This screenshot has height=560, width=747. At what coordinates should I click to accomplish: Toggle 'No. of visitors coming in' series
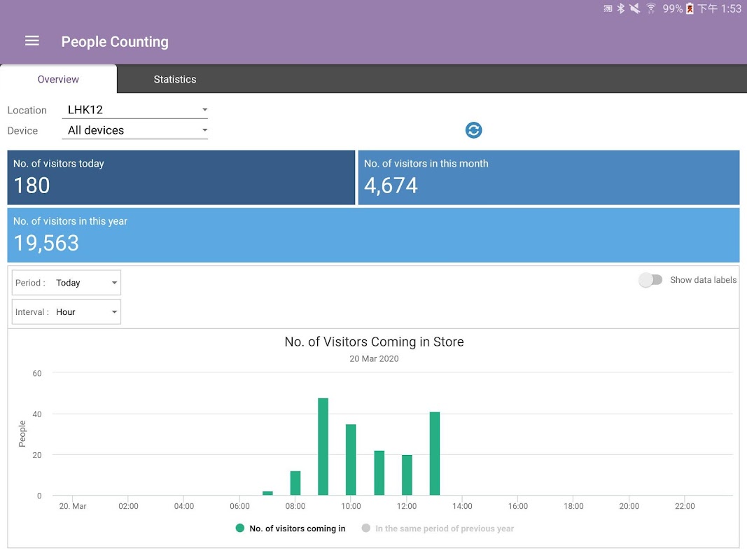tap(297, 528)
